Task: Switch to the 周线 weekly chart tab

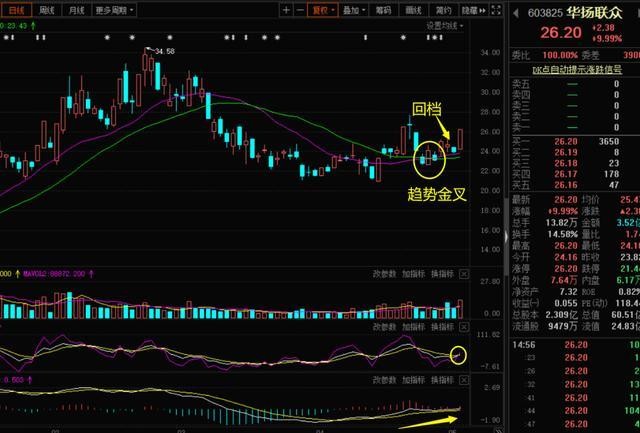Action: point(46,10)
